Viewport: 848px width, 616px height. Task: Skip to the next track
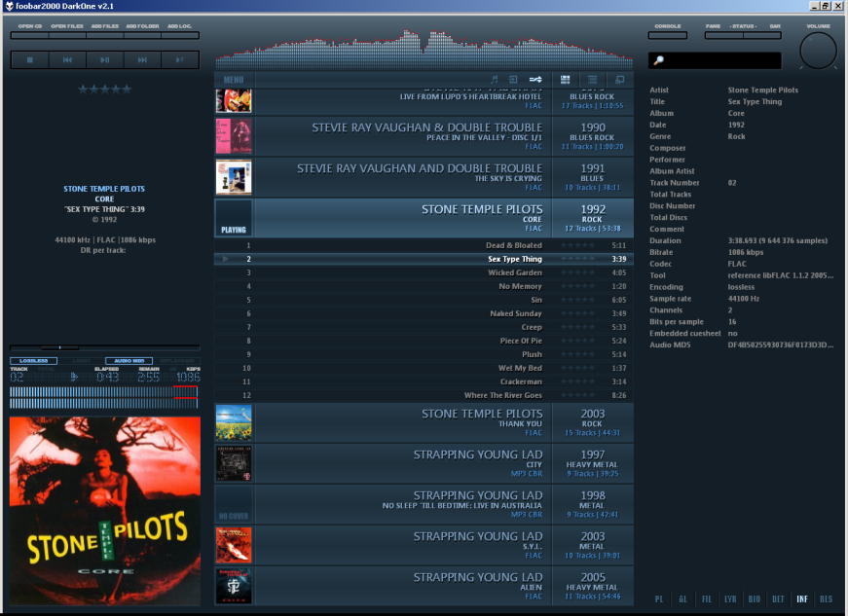142,60
